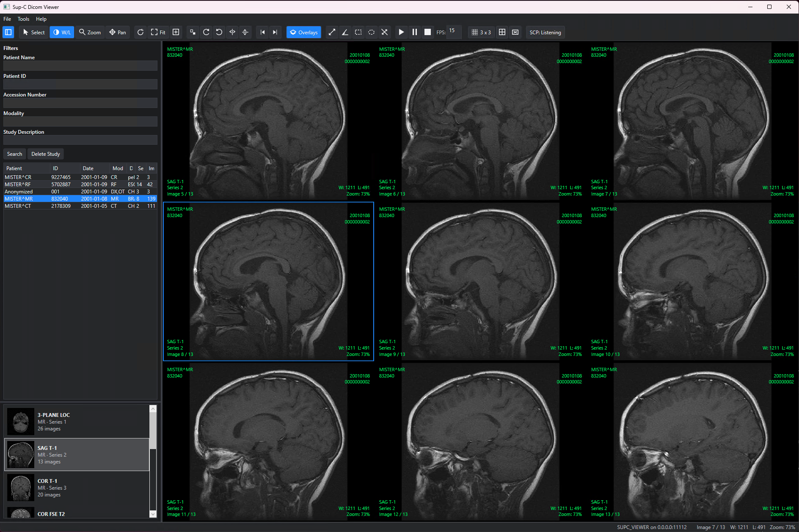Select the Image 13 / 13 viewport
The width and height of the screenshot is (799, 532).
(x=692, y=442)
